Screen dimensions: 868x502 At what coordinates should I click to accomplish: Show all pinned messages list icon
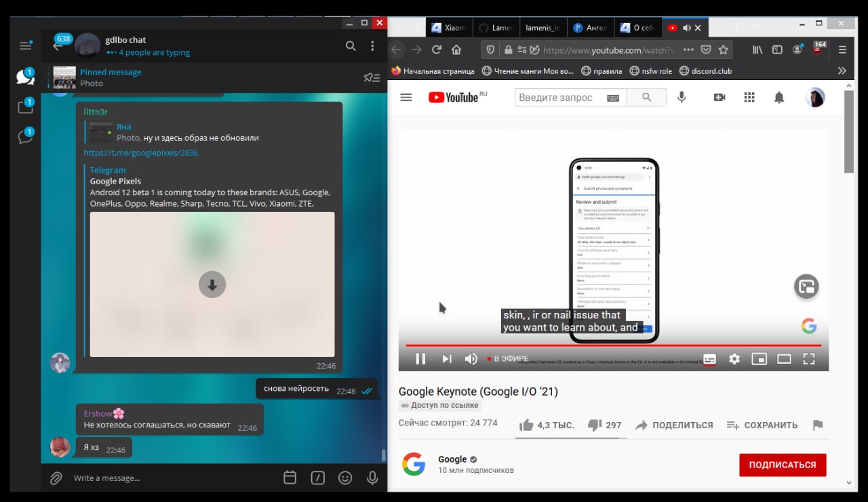(372, 77)
